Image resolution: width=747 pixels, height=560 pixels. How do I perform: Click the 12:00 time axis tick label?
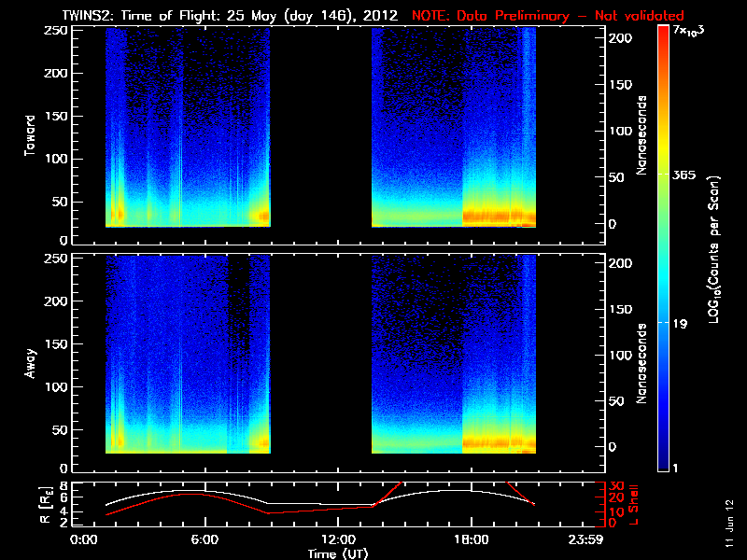tap(337, 539)
